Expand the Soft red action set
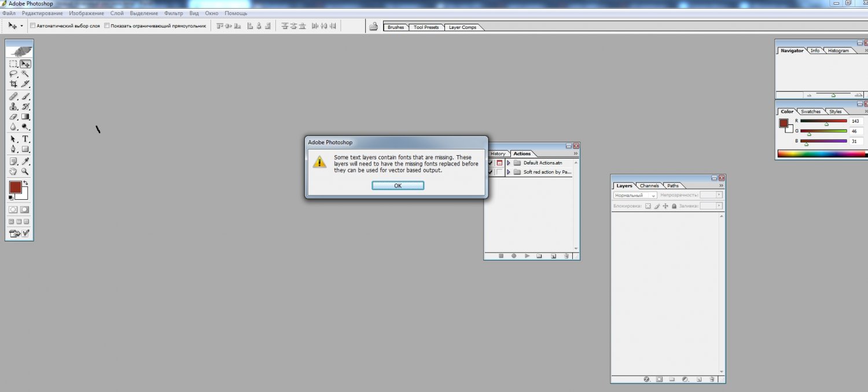Image resolution: width=868 pixels, height=392 pixels. coord(509,172)
